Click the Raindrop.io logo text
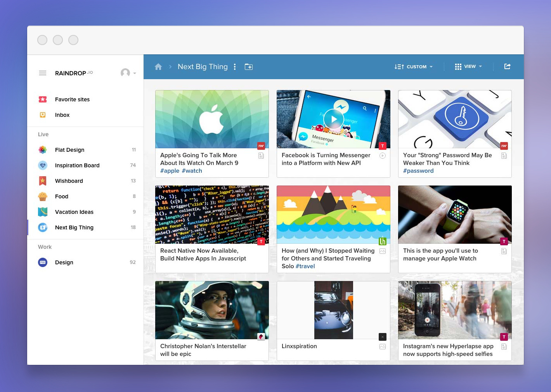Screen dimensions: 551x392 pyautogui.click(x=74, y=73)
